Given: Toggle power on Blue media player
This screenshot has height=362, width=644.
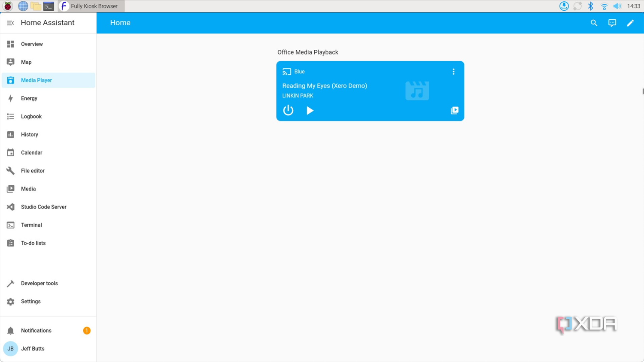Looking at the screenshot, I should [288, 110].
